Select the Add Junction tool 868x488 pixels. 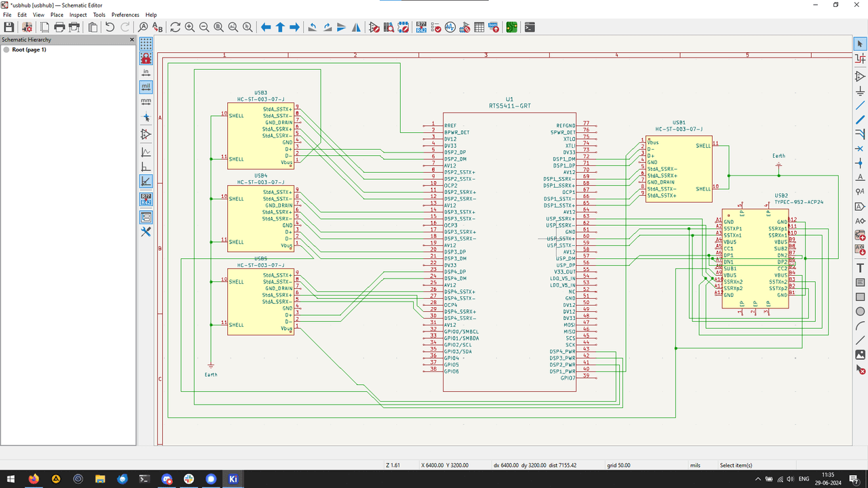[860, 163]
